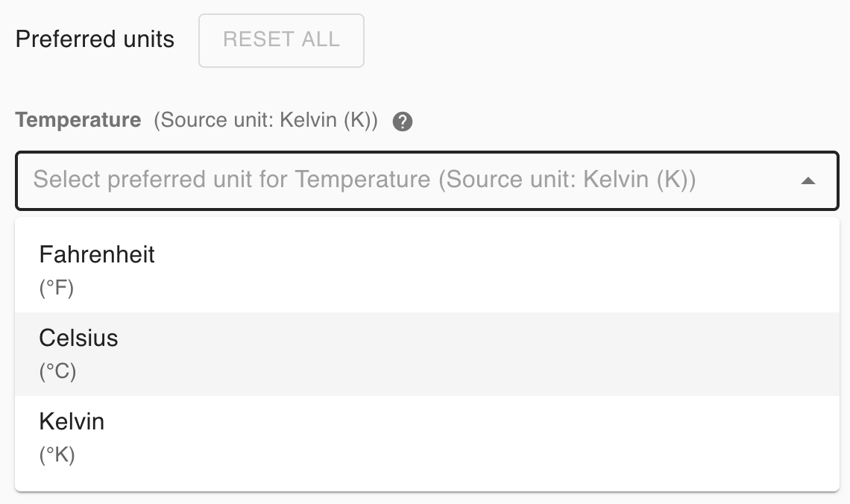
Task: Click the bold "Temperature" field label
Action: click(x=78, y=120)
